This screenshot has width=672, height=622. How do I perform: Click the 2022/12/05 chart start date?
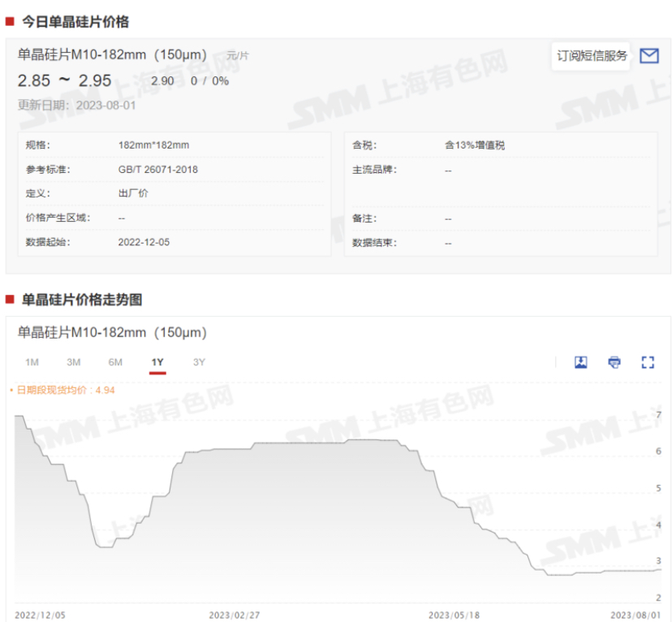coord(41,615)
